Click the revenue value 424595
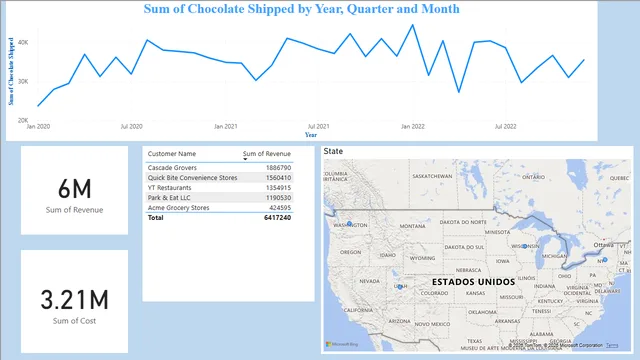Viewport: 640px width, 360px height. click(280, 208)
